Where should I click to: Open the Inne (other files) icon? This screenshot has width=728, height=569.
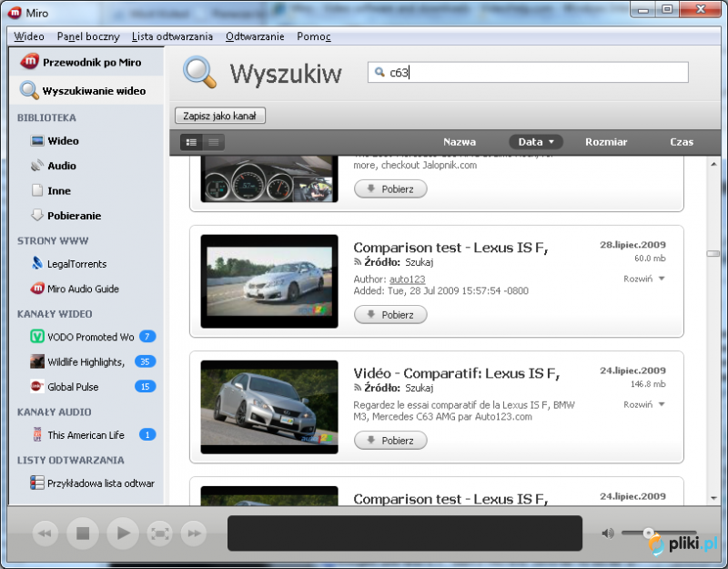pyautogui.click(x=37, y=190)
